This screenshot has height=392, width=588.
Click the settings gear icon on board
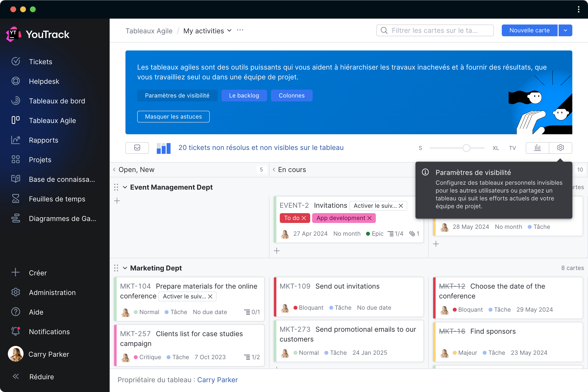561,148
